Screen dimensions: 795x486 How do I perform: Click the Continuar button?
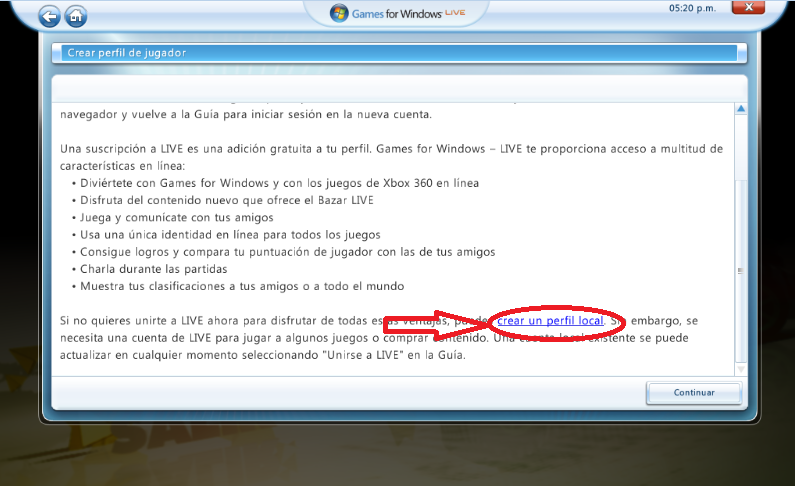694,393
